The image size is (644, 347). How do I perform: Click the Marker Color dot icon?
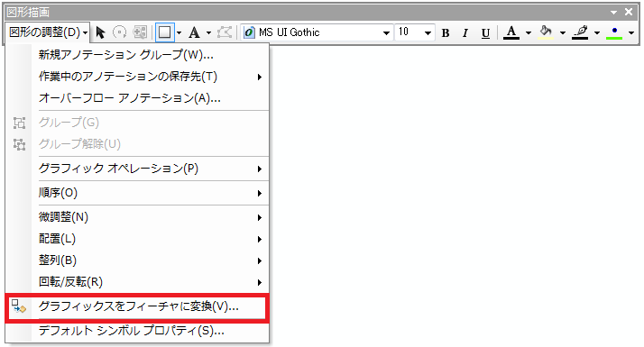click(x=614, y=32)
